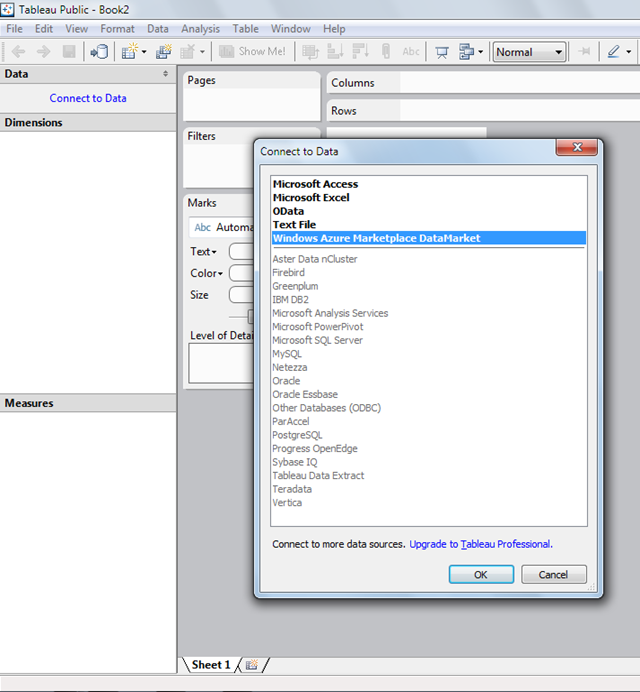Click Upgrade to Tableau Professional link
640x692 pixels.
click(x=481, y=544)
